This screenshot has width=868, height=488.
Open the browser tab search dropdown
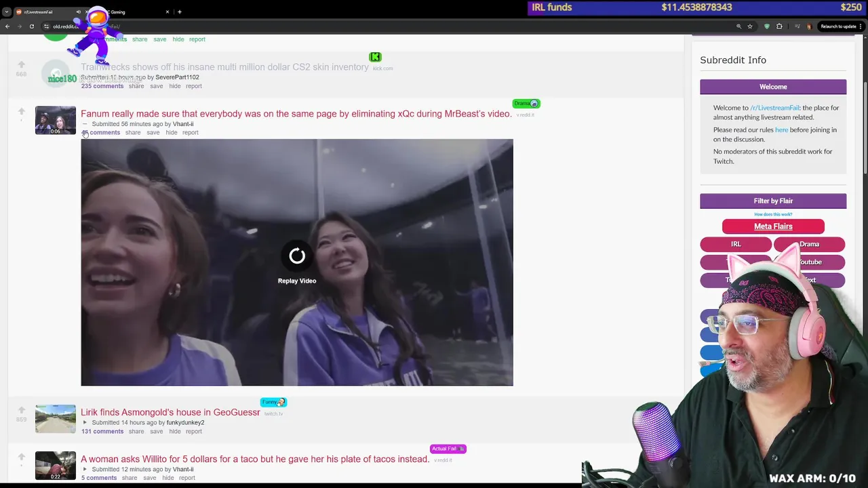7,12
